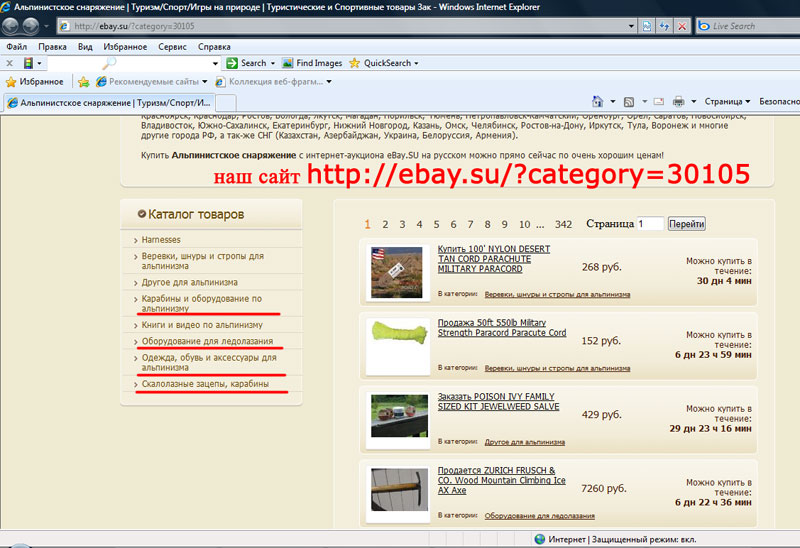
Task: Jump to last page 342
Action: [563, 225]
